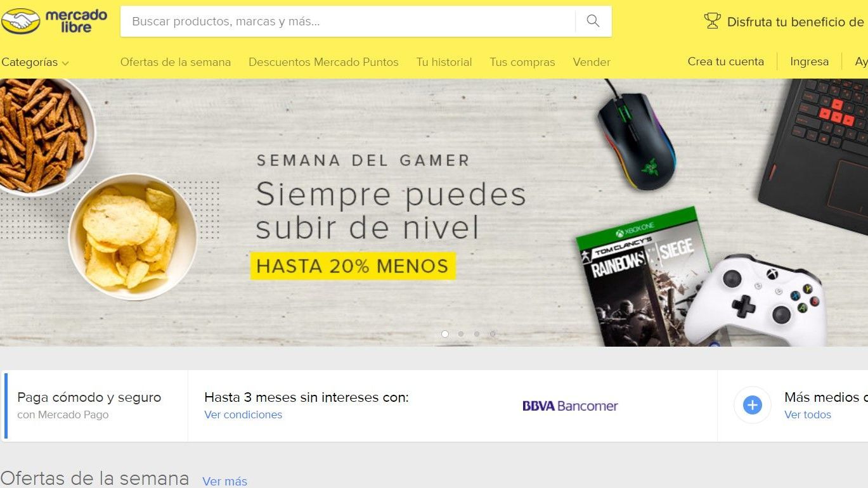Click Ver más next to Ofertas de la semana
This screenshot has width=868, height=488.
pyautogui.click(x=224, y=481)
